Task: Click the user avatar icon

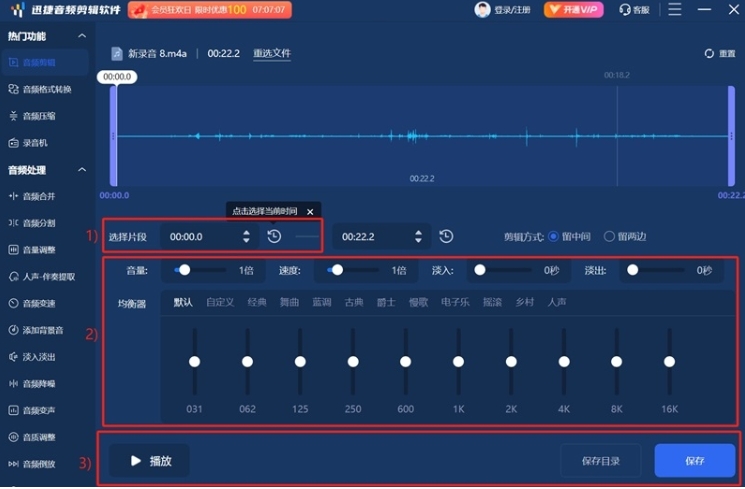Action: coord(482,10)
